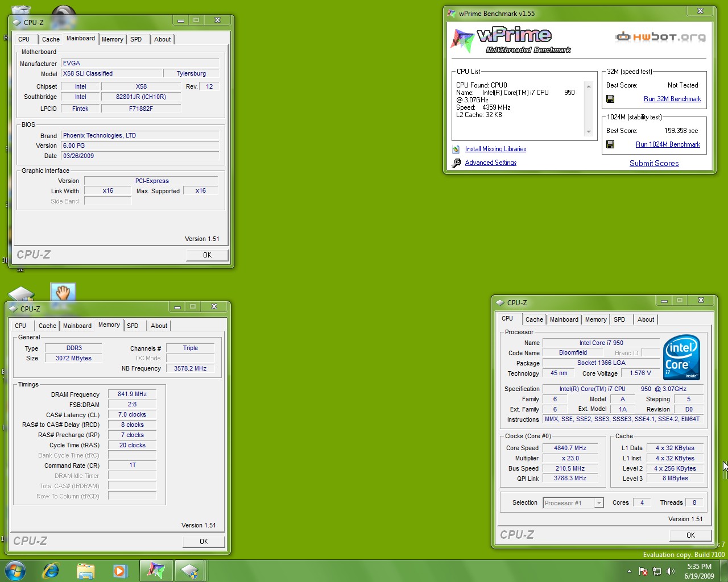Click CPU List scrollbar down arrow

(589, 132)
